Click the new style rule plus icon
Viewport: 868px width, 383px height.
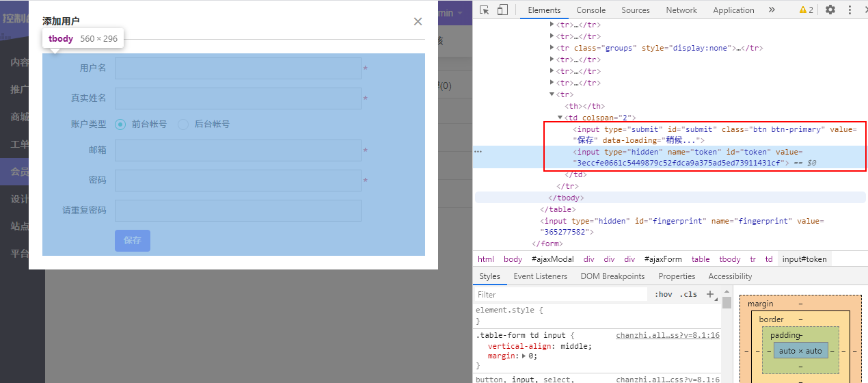pos(709,294)
